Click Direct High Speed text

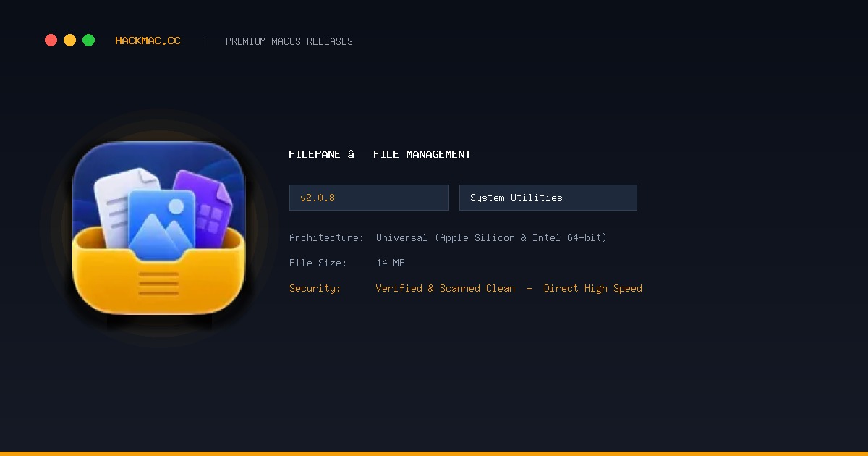(593, 288)
